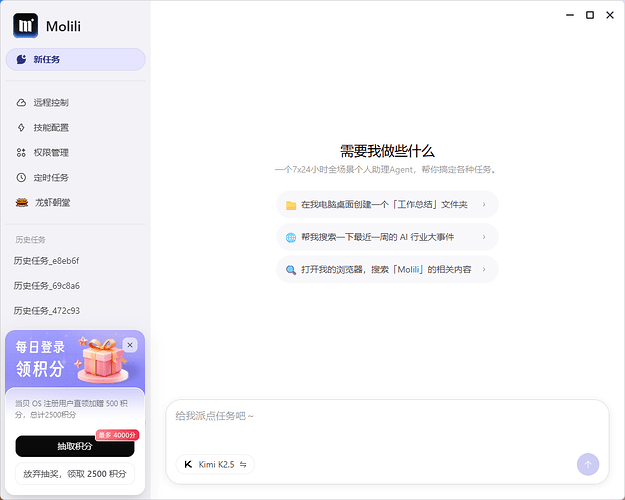Select suggestion to search AI 行业大事件
625x500 pixels.
click(x=387, y=237)
